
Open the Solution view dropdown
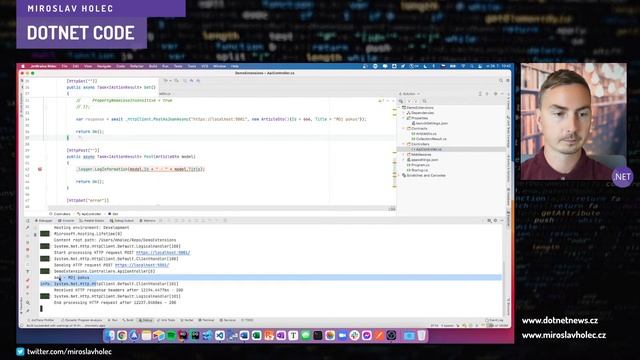(x=409, y=94)
